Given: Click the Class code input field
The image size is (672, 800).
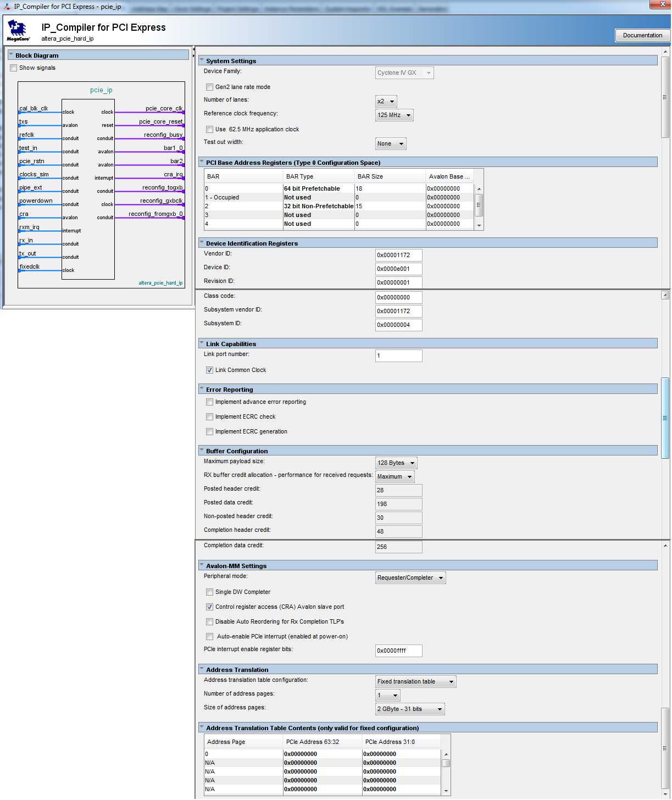Looking at the screenshot, I should [x=398, y=298].
